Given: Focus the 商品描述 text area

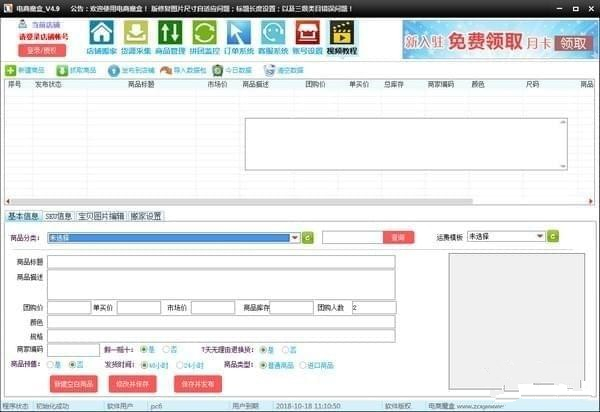Looking at the screenshot, I should point(221,285).
